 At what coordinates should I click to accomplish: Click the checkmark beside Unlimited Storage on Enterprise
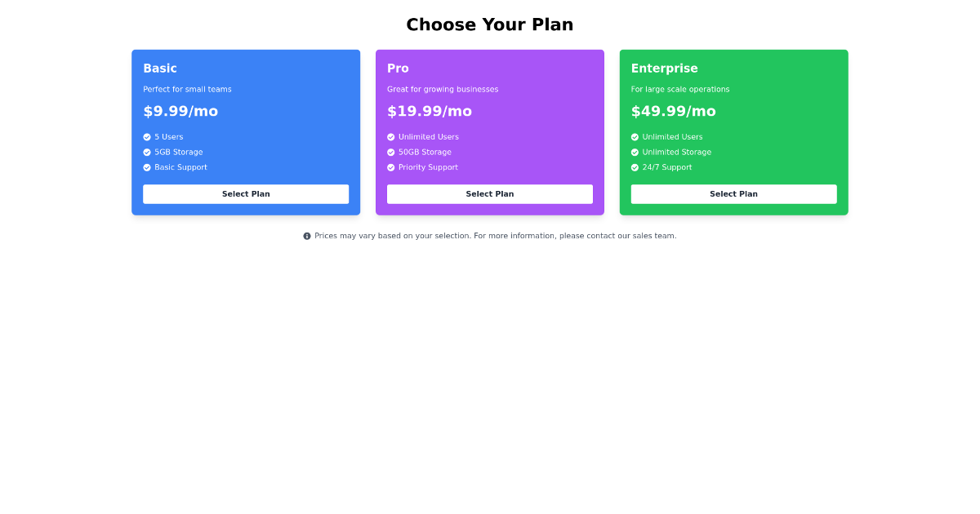tap(635, 152)
